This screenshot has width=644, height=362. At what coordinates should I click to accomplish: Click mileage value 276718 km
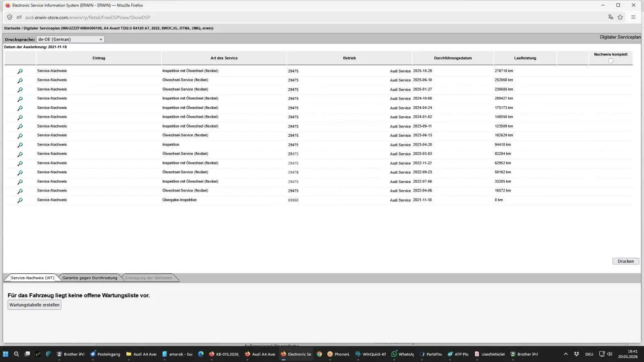pos(504,71)
